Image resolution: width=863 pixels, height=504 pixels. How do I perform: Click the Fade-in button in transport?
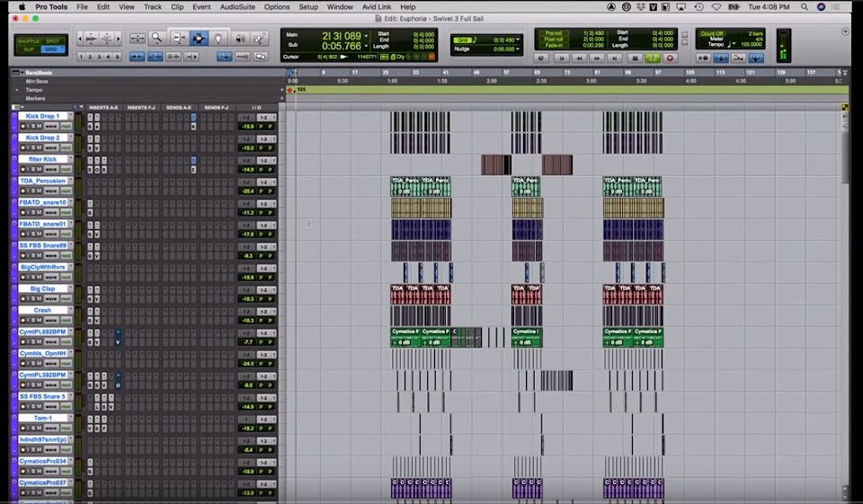[554, 45]
